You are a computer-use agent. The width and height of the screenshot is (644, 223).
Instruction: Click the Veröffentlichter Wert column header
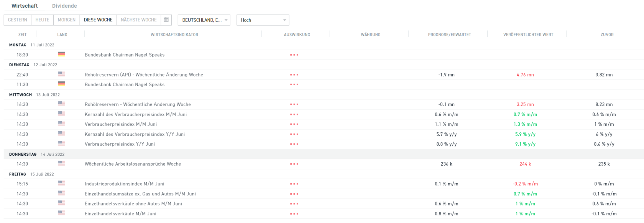click(x=528, y=34)
